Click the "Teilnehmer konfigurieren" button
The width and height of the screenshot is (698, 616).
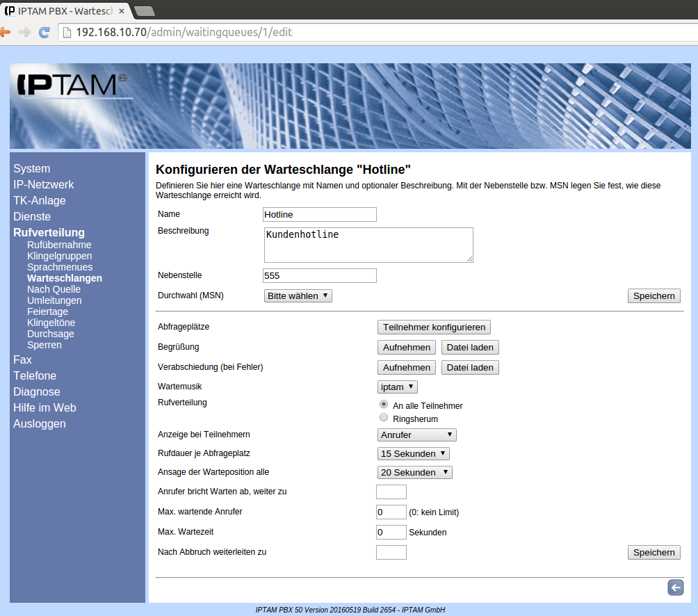click(x=434, y=327)
